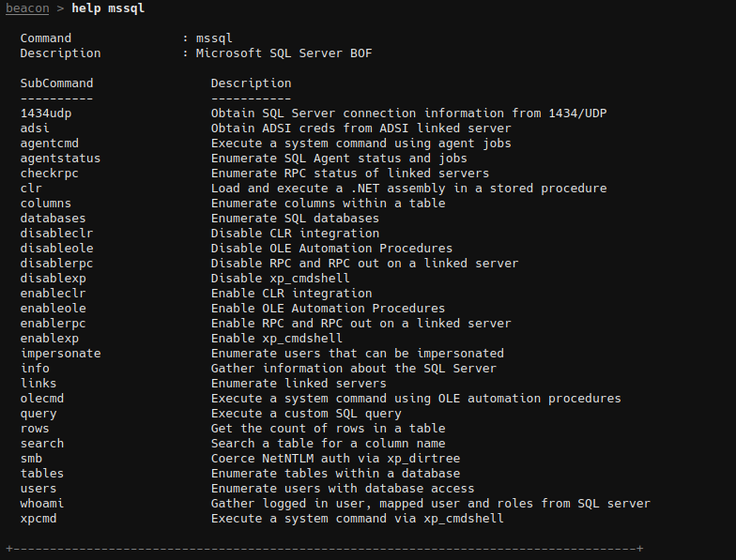This screenshot has width=736, height=560.
Task: Click the underlined beacon prompt link
Action: 27,8
